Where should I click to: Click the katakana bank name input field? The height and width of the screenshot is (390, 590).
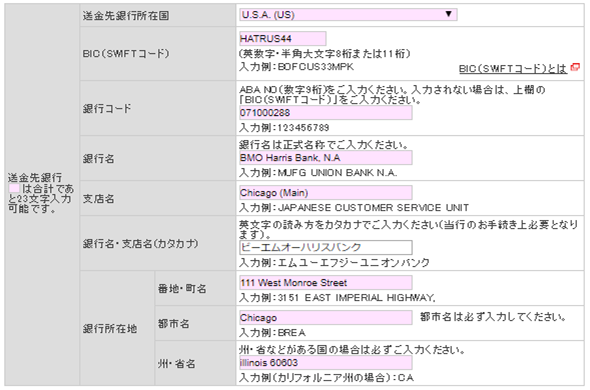tap(325, 247)
